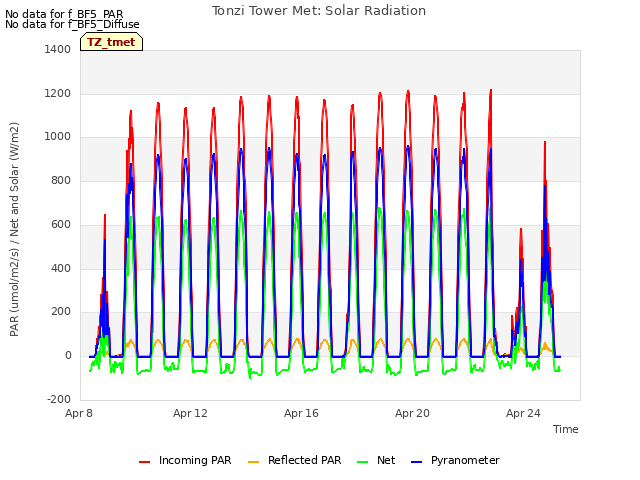The width and height of the screenshot is (640, 480).
Task: Select the Reflected PAR legend label
Action: coord(304,460)
